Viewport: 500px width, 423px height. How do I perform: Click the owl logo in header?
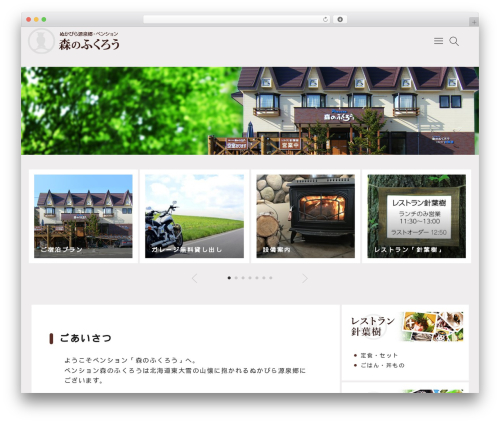pyautogui.click(x=41, y=41)
